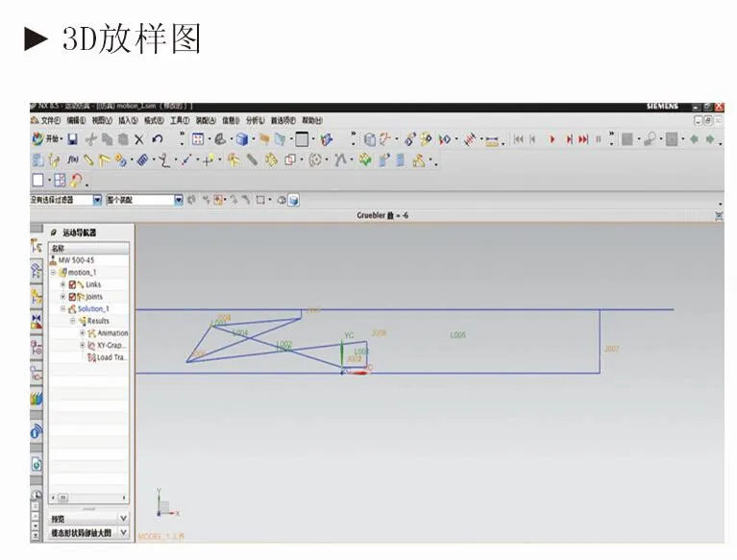Click the green left arrow navigation icon
This screenshot has width=737, height=560.
point(694,139)
